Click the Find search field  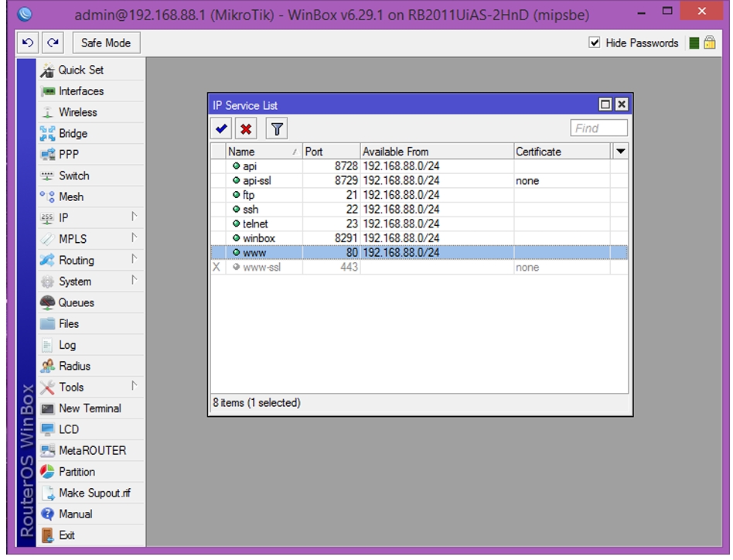598,128
